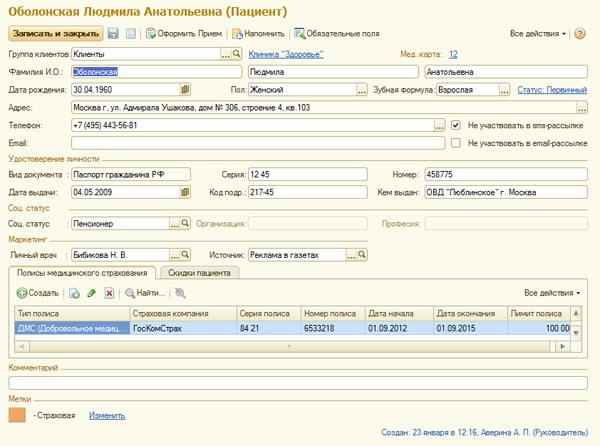This screenshot has height=446, width=600.
Task: Click the Email input field
Action: coord(258,143)
